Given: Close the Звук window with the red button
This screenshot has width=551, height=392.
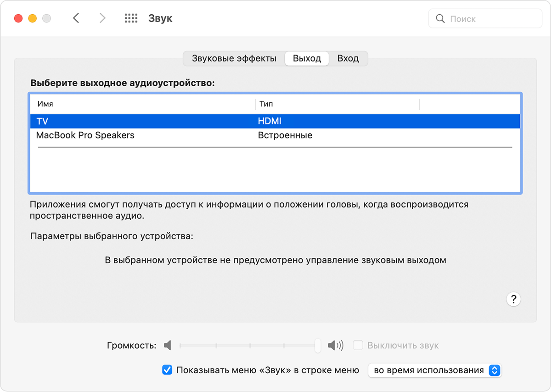Looking at the screenshot, I should (18, 19).
